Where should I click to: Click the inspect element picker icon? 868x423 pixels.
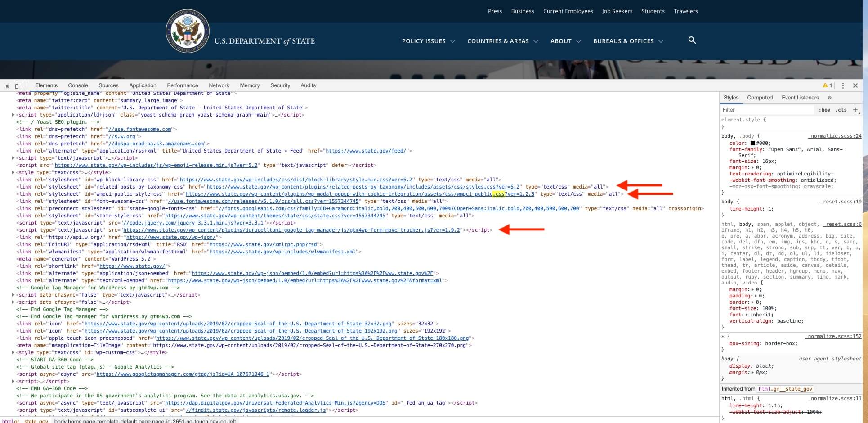click(6, 85)
